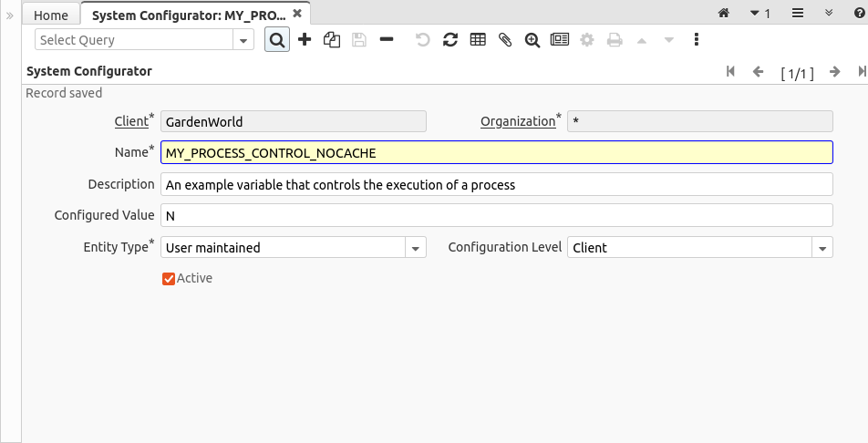Click the Description input field
This screenshot has width=868, height=443.
click(497, 184)
